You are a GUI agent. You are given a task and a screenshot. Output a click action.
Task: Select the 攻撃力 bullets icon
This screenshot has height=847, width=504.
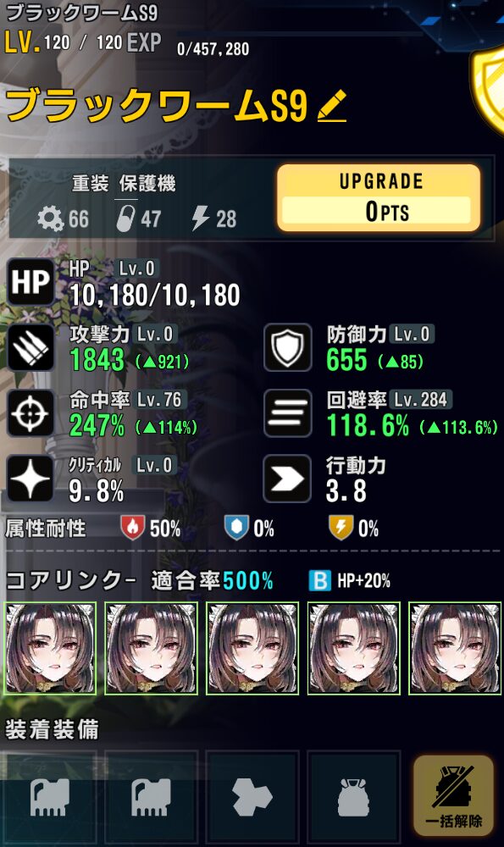coord(30,347)
